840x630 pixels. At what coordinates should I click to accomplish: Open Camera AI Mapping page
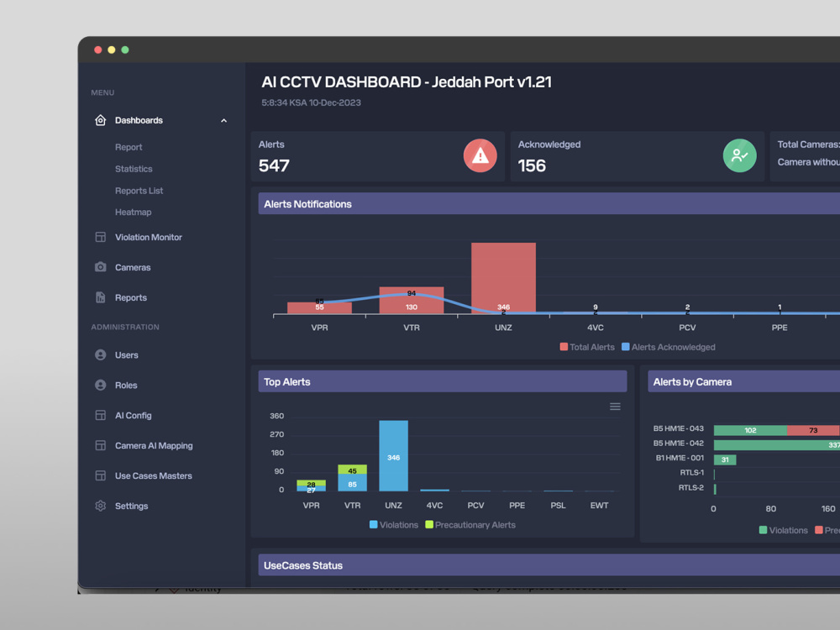click(x=154, y=445)
